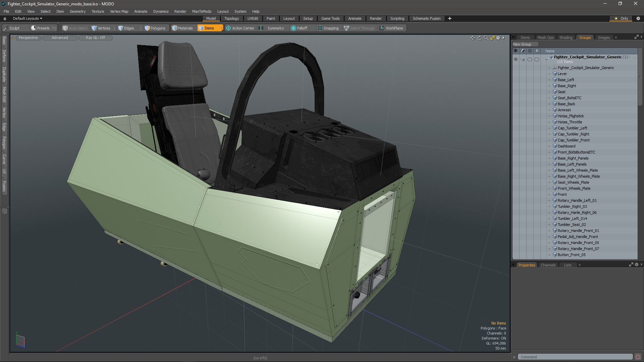This screenshot has width=644, height=362.
Task: Click the Falloff tool icon
Action: point(294,28)
